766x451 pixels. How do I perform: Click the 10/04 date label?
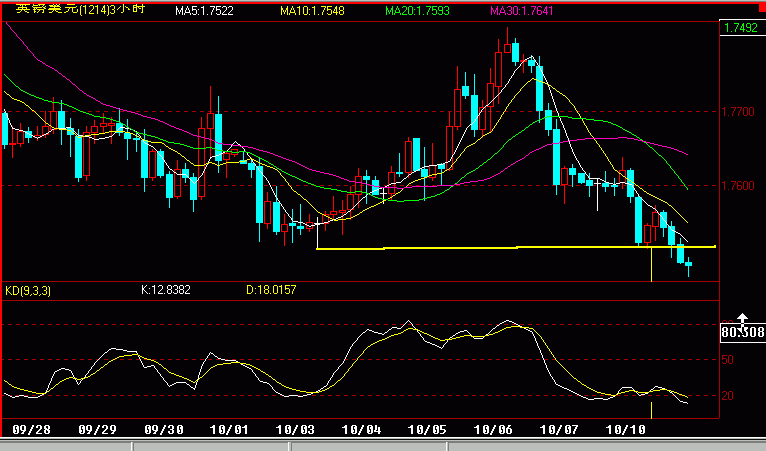click(361, 430)
